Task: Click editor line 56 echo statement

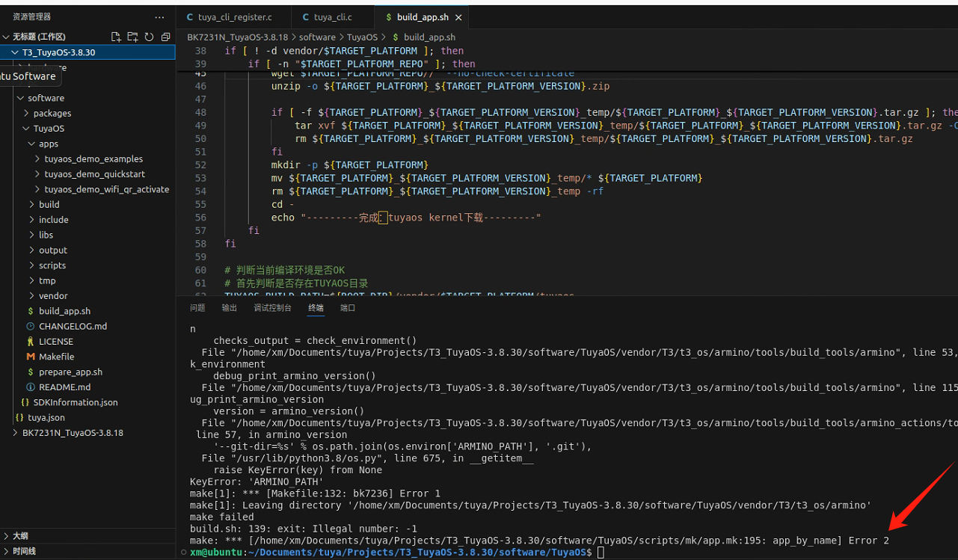Action: pos(406,218)
